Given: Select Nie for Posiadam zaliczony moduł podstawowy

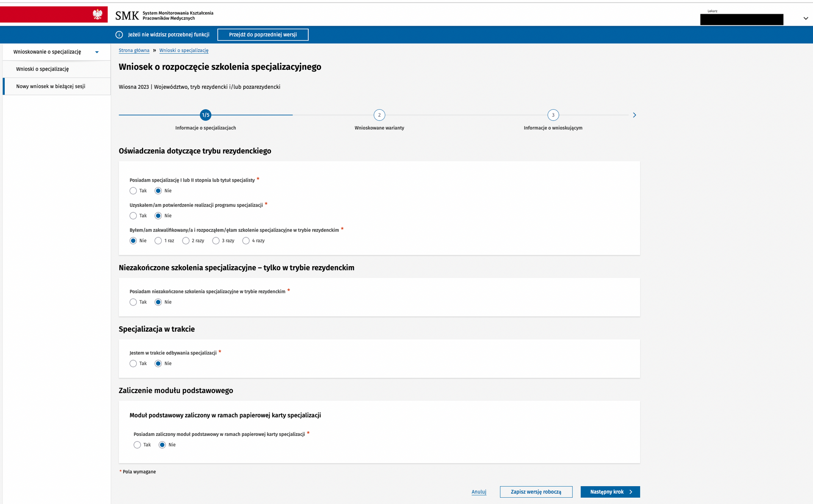Looking at the screenshot, I should (x=162, y=445).
